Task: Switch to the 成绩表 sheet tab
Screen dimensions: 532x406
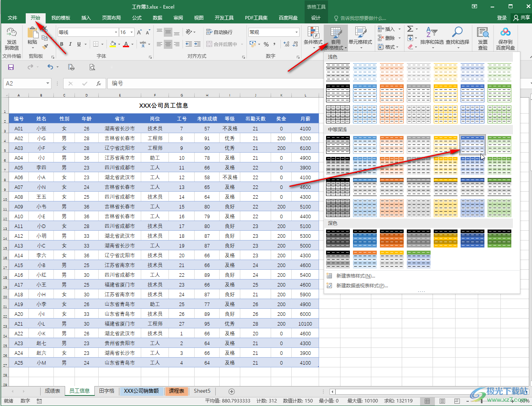Action: [x=52, y=391]
